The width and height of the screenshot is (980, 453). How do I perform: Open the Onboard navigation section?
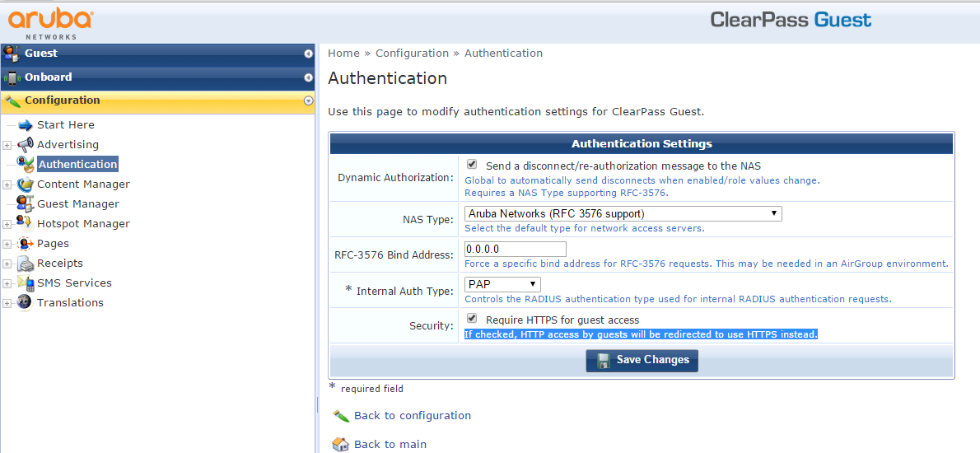pyautogui.click(x=157, y=77)
